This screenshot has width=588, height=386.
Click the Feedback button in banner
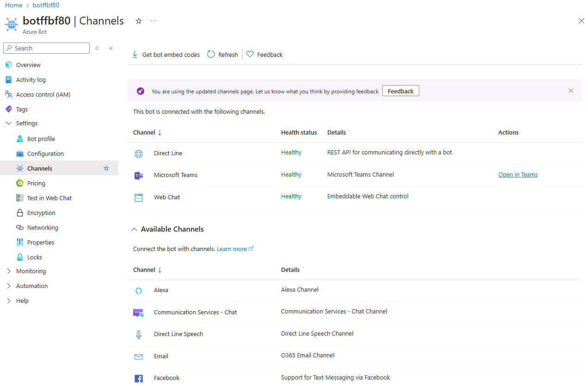400,91
